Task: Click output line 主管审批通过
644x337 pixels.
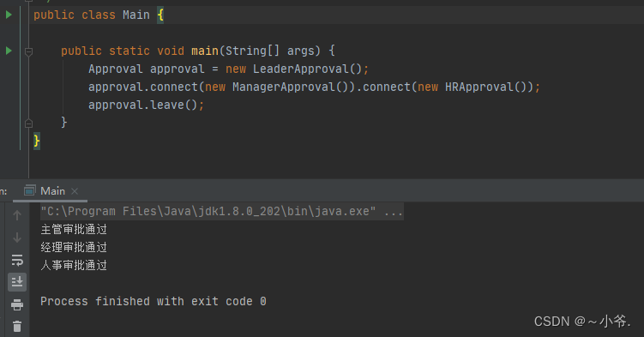Action: 74,230
